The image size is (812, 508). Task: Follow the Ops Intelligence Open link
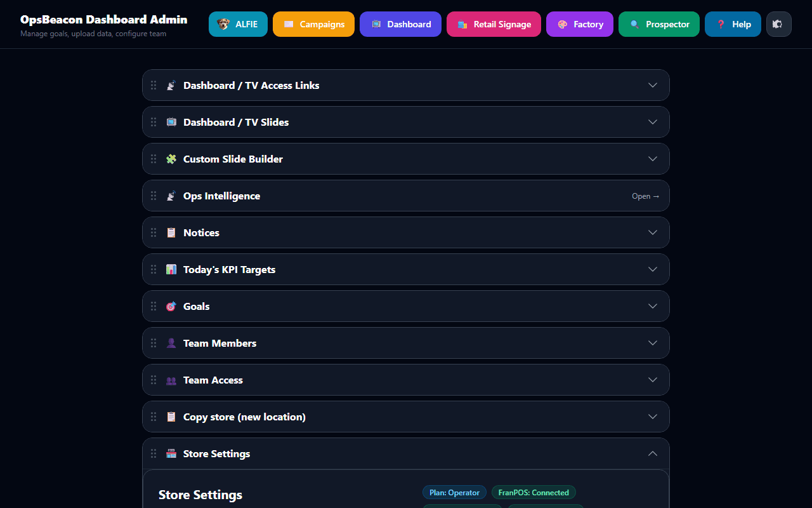645,196
